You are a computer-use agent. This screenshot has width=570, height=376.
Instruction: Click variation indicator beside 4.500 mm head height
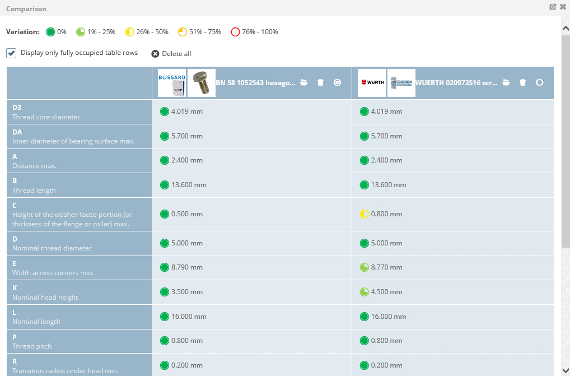click(x=364, y=292)
